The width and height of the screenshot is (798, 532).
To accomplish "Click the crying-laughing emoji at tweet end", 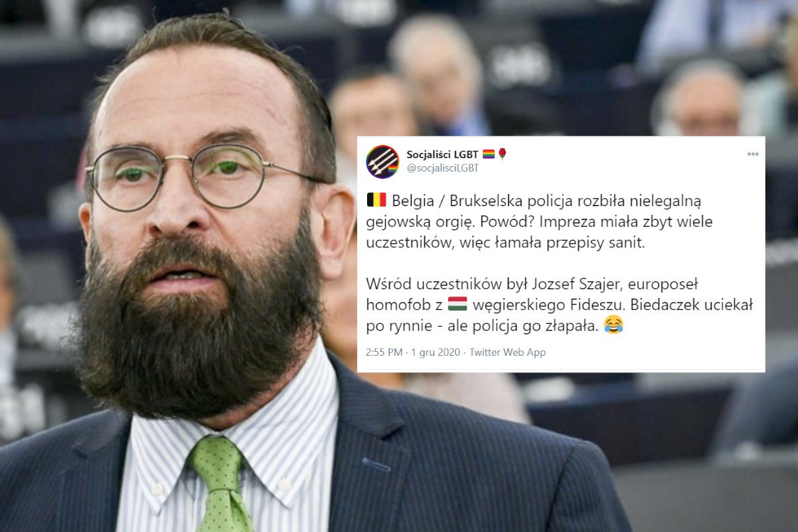I will [613, 327].
